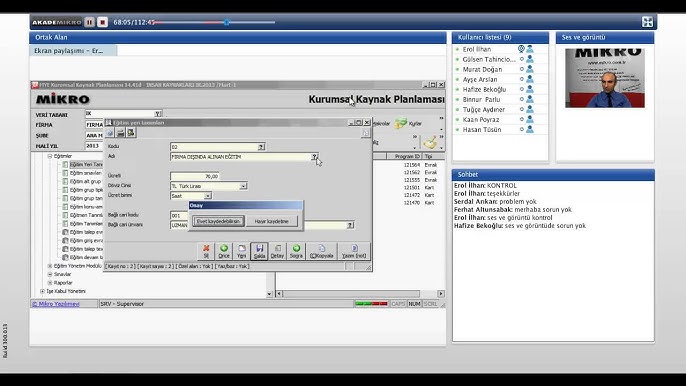Screen dimensions: 686x386
Task: Select Eğitim devam tree item
Action: [x=85, y=257]
